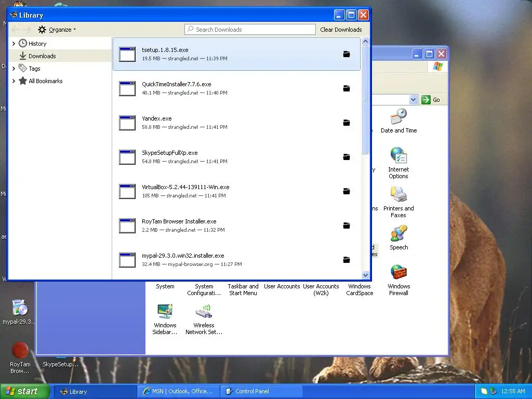Click the mypal installer file icon in list

pos(127,260)
